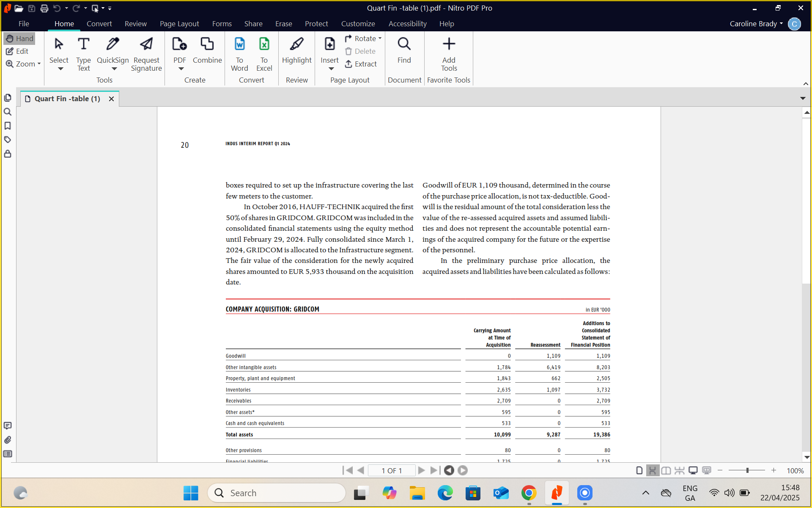The width and height of the screenshot is (812, 508).
Task: Switch to Edit mode
Action: [x=17, y=51]
